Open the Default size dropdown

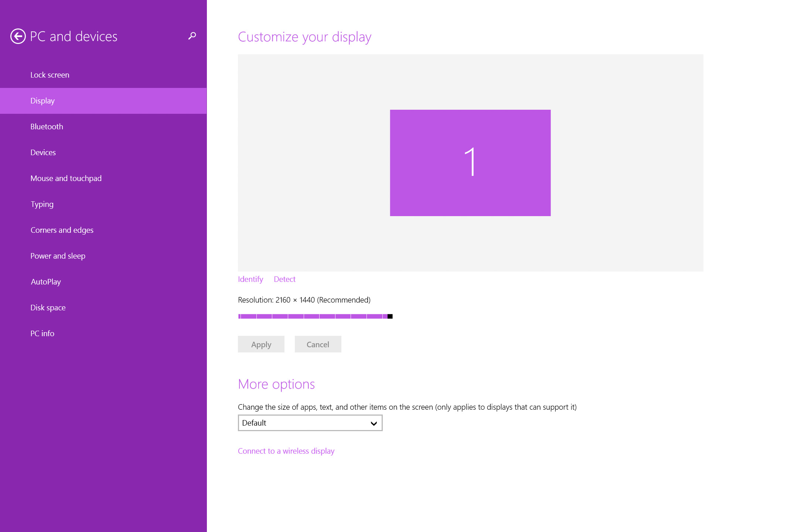(x=310, y=423)
